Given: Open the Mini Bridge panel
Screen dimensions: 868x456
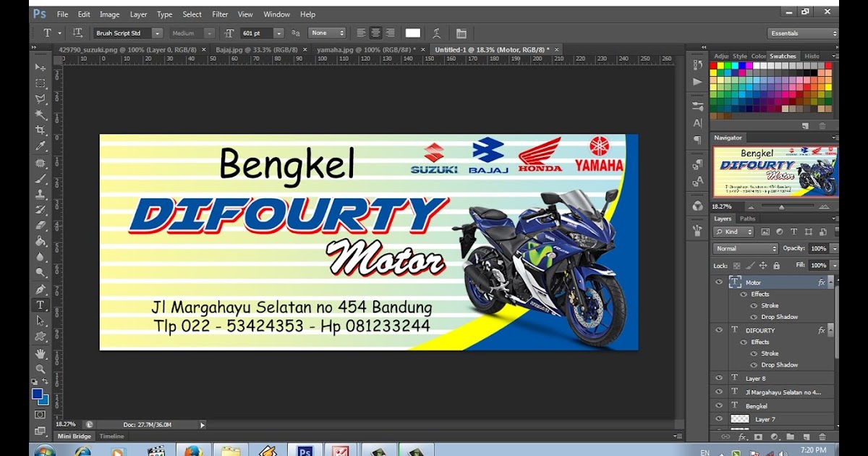Looking at the screenshot, I should pos(74,436).
